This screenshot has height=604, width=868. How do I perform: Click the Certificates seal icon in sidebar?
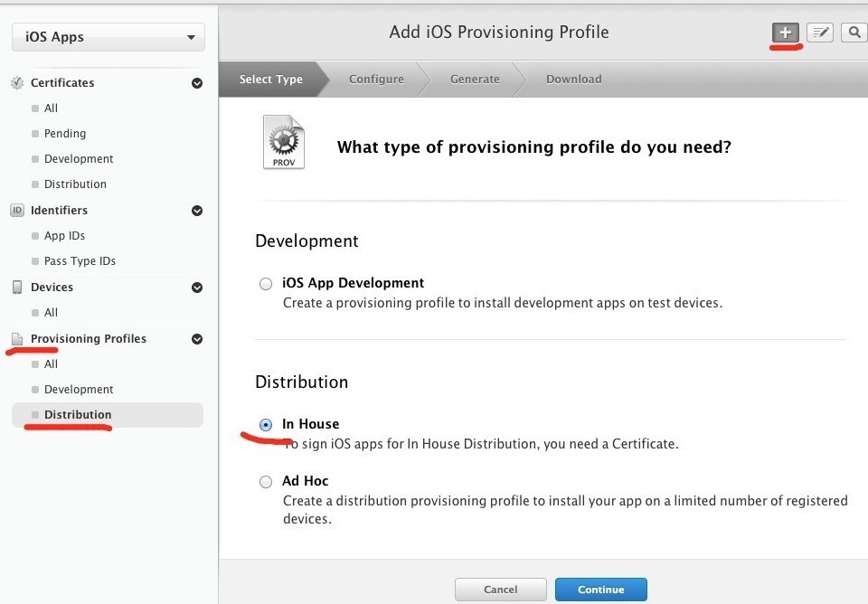(17, 83)
